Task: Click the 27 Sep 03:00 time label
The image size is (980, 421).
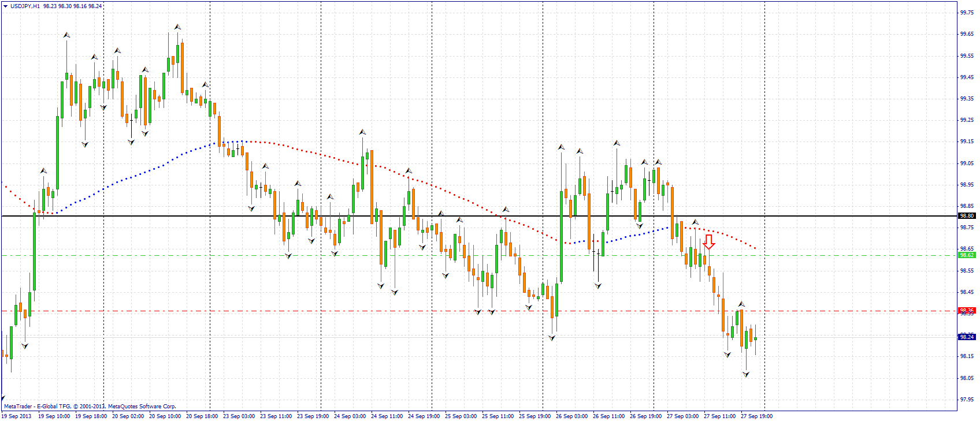Action: [x=683, y=416]
